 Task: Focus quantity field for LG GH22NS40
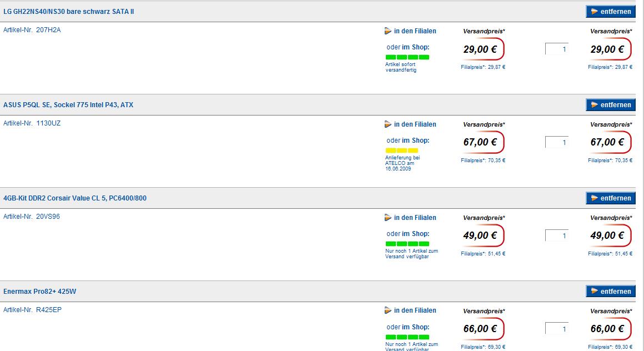[557, 49]
